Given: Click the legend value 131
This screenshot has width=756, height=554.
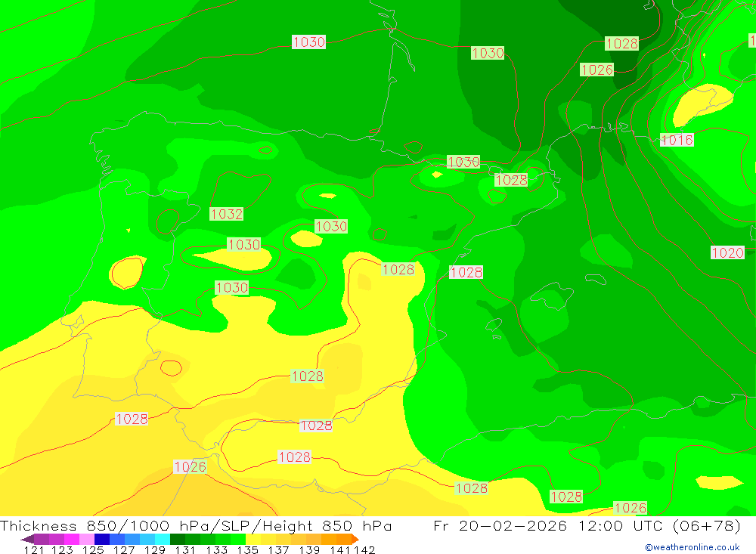Looking at the screenshot, I should pyautogui.click(x=184, y=549).
